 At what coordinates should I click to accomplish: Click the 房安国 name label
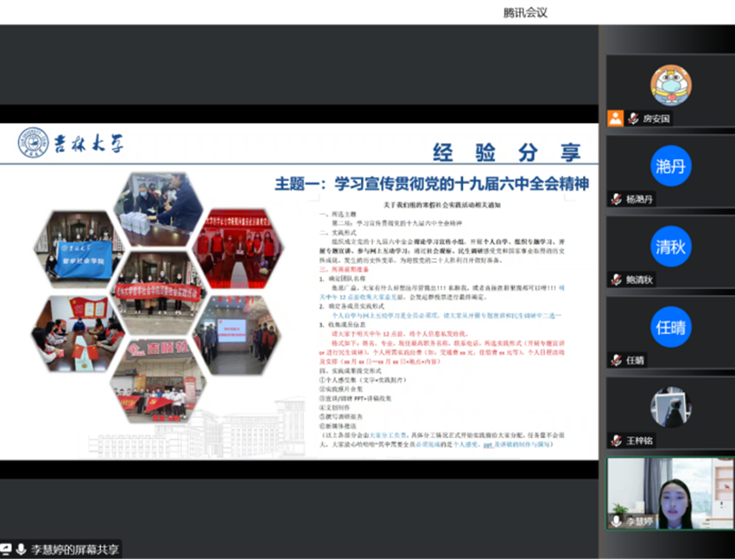pos(656,119)
